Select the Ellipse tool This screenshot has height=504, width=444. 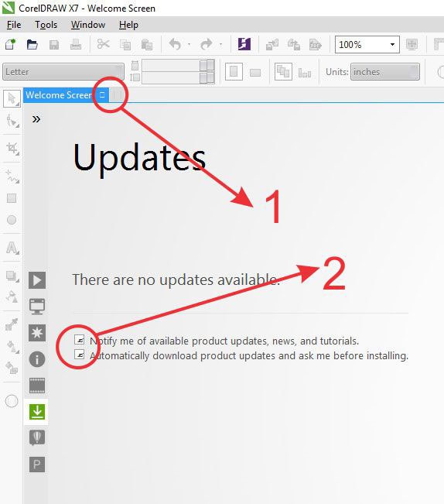point(12,220)
